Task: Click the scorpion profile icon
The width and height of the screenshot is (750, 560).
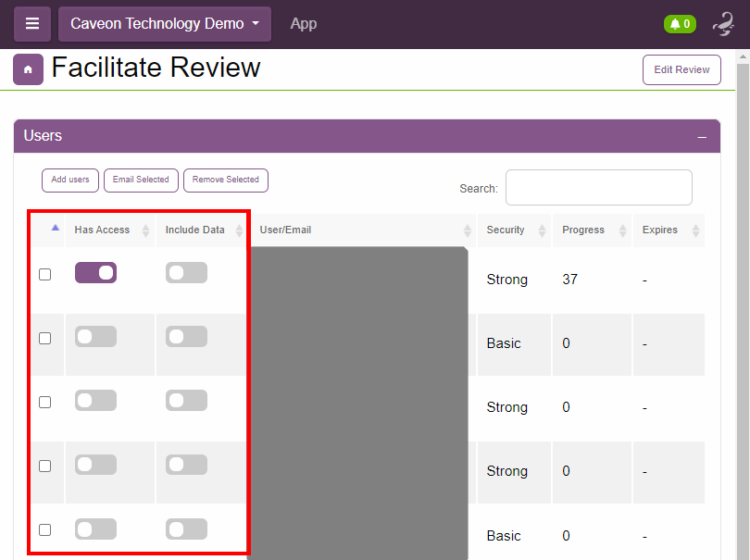Action: tap(724, 24)
